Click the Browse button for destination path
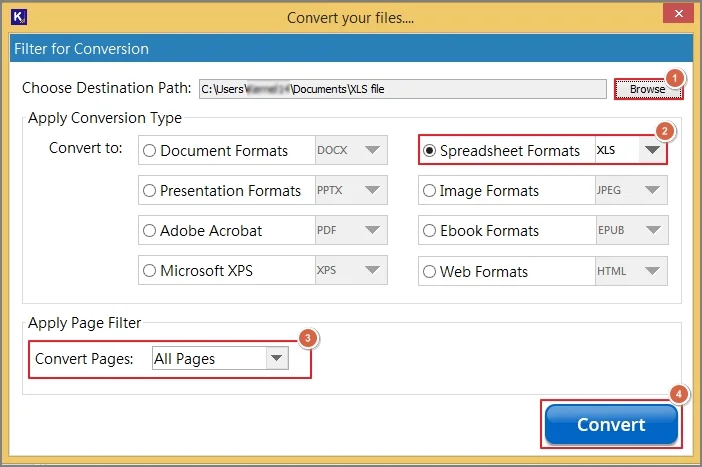 (647, 89)
